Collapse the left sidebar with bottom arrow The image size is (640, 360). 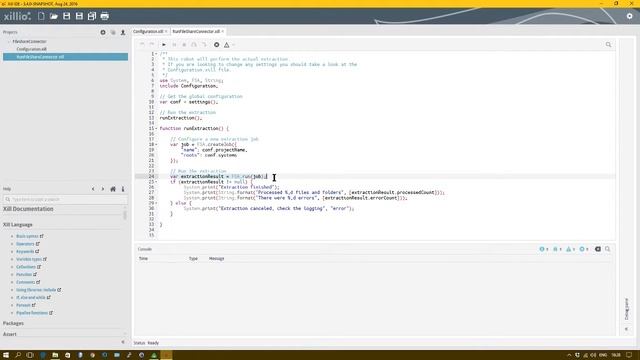tap(123, 342)
